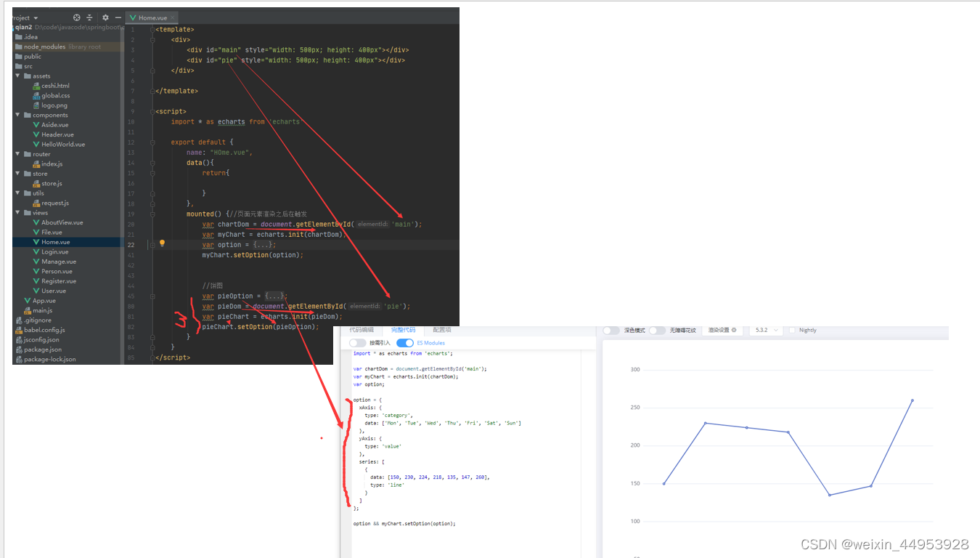Click in ECharts code editor on option line
The height and width of the screenshot is (558, 980).
coord(367,400)
